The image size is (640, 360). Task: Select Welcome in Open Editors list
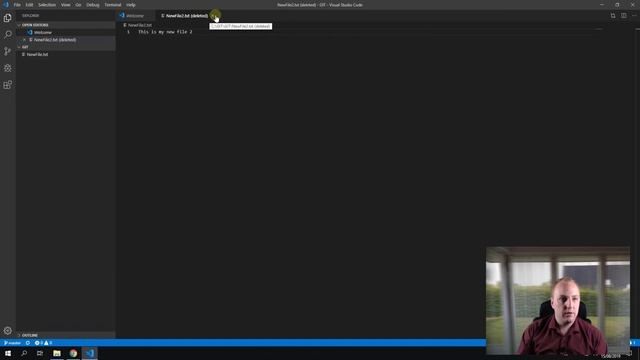[66, 33]
